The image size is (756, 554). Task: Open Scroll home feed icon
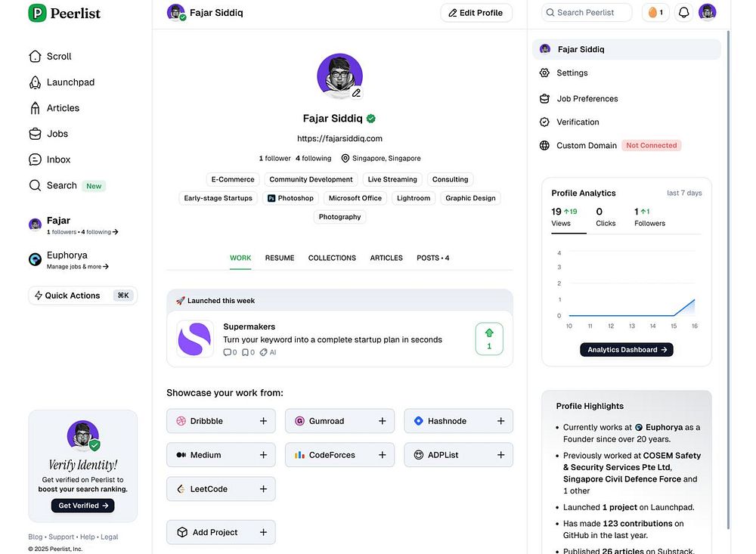[35, 57]
